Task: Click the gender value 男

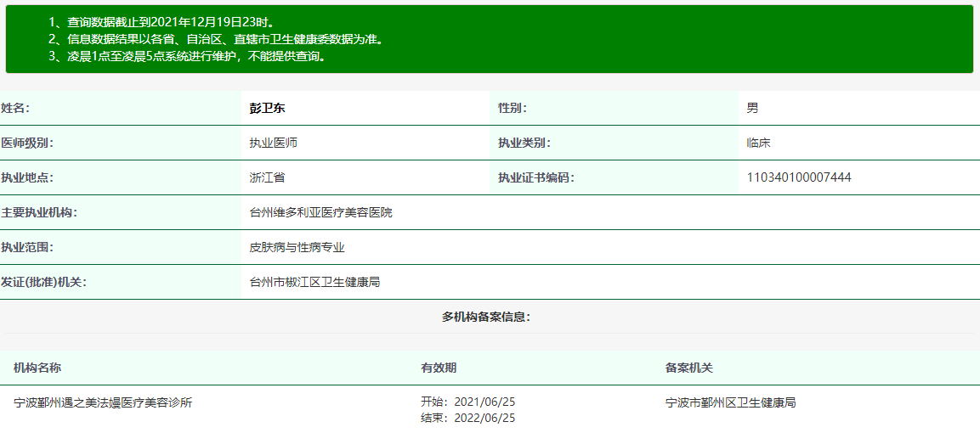Action: click(x=752, y=108)
